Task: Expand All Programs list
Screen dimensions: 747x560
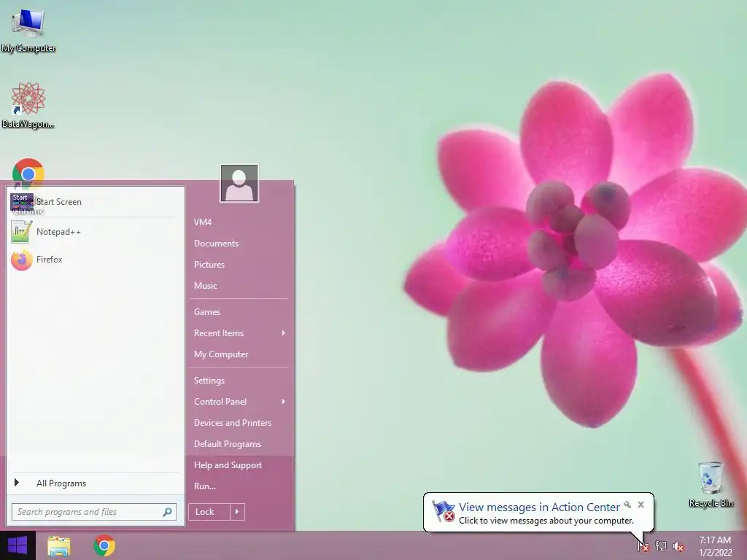Action: click(x=95, y=483)
